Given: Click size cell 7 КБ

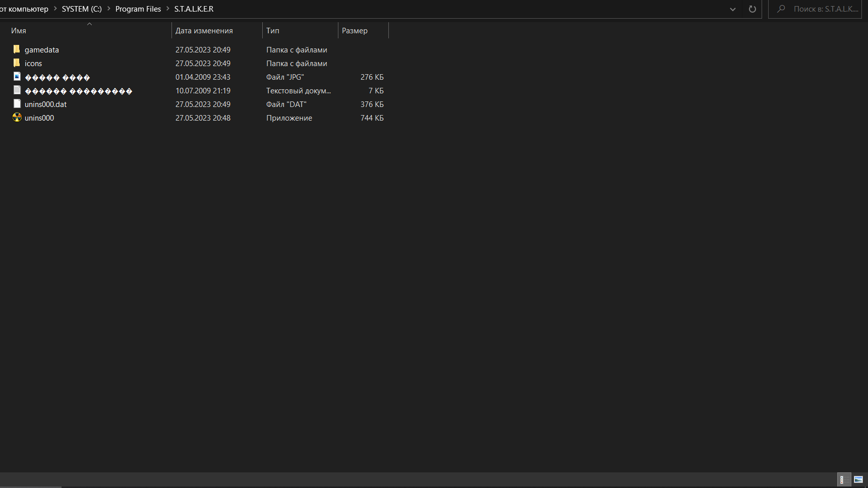Looking at the screenshot, I should (x=376, y=91).
